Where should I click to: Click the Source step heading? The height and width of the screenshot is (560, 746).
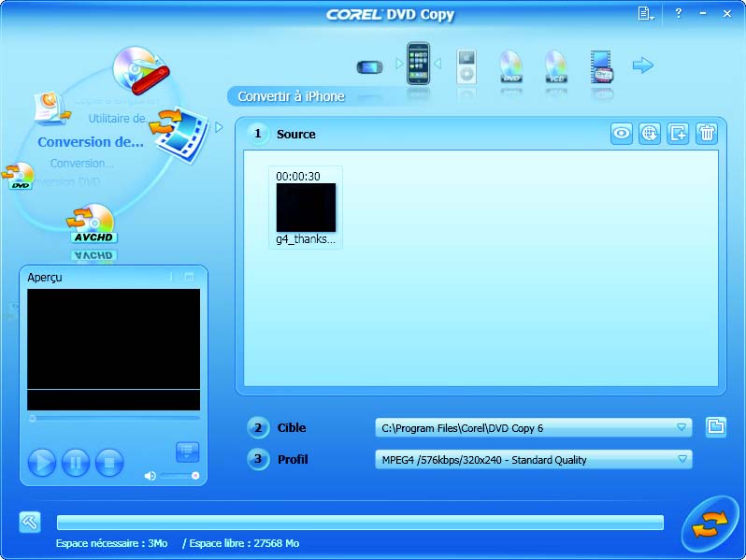coord(296,135)
